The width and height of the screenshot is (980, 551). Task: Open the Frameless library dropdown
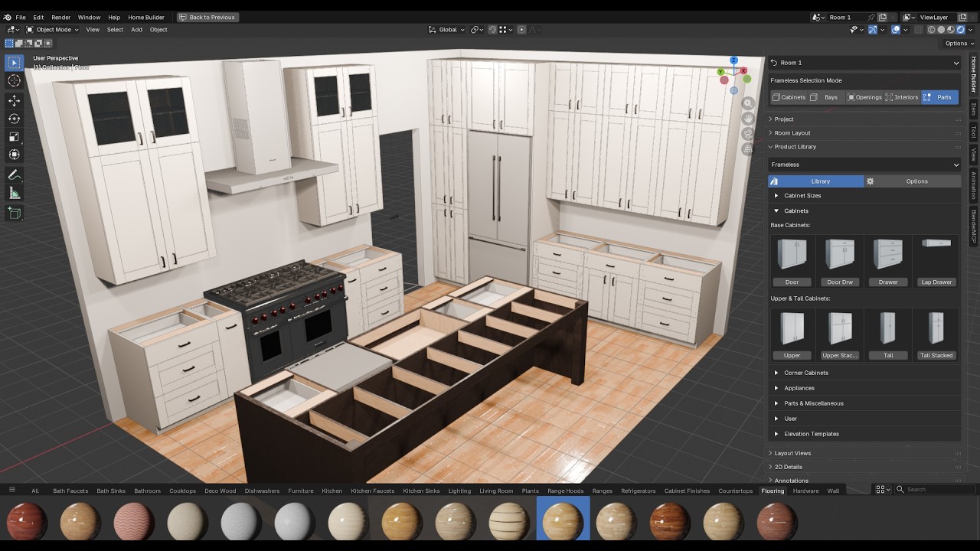click(864, 165)
